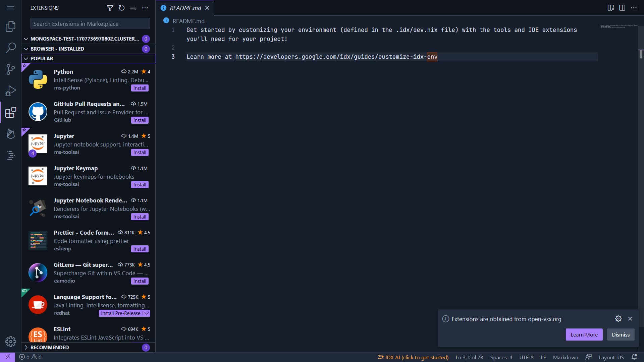The image size is (644, 362).
Task: Open the preview to the side icon
Action: (611, 8)
